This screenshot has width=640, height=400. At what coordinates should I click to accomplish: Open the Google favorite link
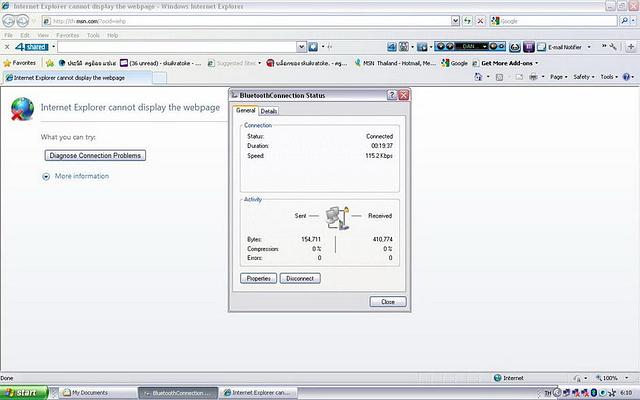coord(454,63)
